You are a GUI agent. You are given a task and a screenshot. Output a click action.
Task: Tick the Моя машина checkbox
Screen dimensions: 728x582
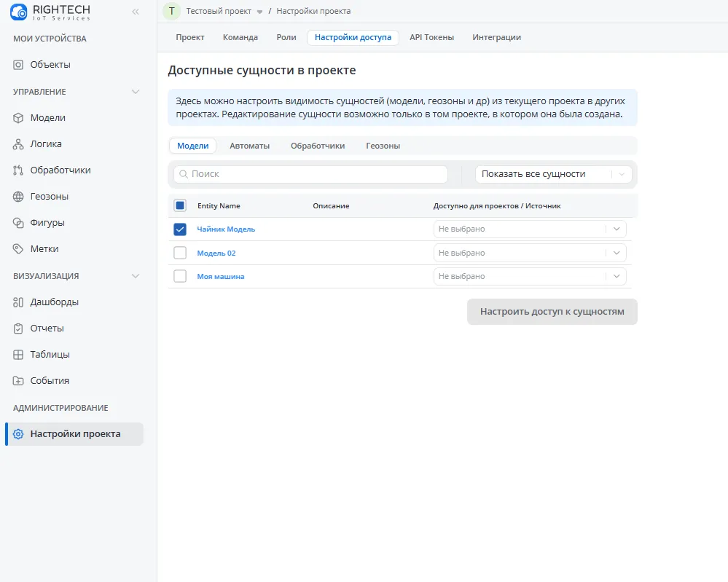click(x=180, y=277)
